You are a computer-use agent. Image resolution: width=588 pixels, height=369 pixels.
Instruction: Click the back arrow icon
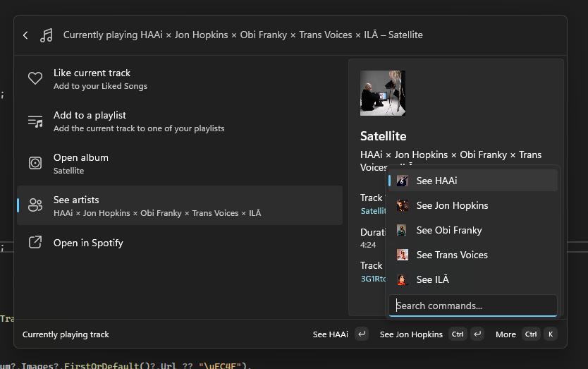click(x=25, y=35)
